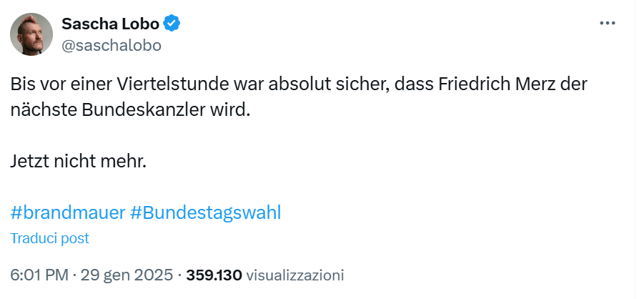Click the visualizzazioni label

pyautogui.click(x=295, y=275)
